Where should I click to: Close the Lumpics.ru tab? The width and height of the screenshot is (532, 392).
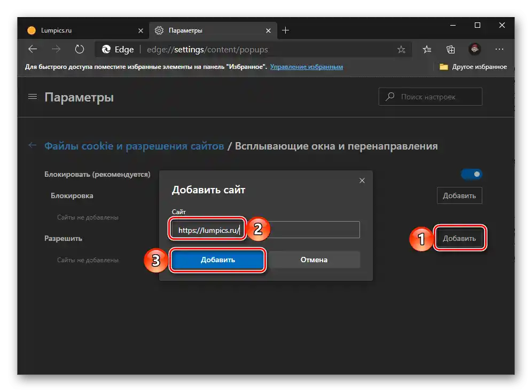[x=141, y=30]
